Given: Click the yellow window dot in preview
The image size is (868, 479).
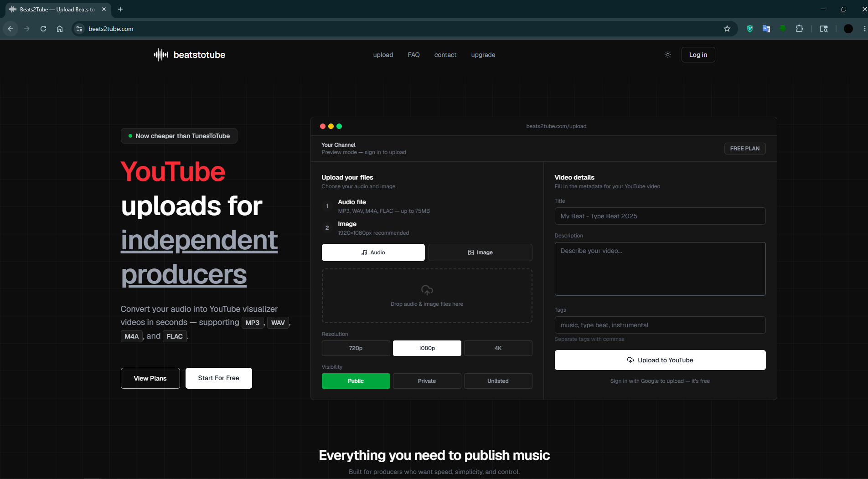Looking at the screenshot, I should coord(331,126).
